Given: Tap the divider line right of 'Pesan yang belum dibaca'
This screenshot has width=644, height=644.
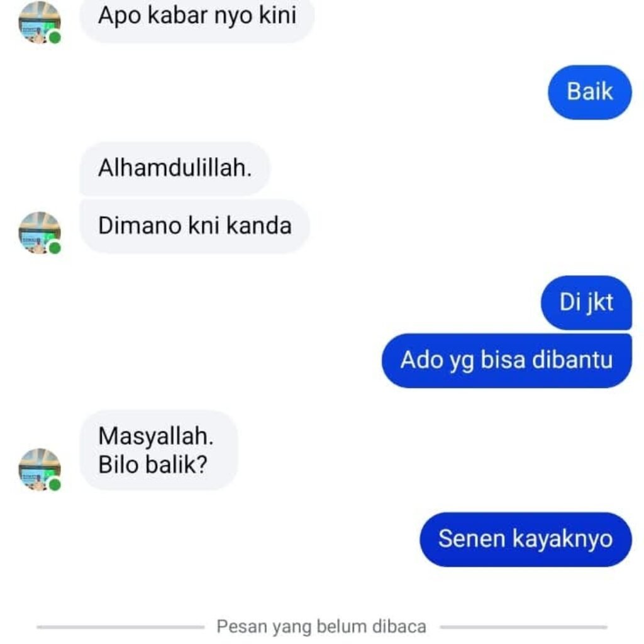Looking at the screenshot, I should pos(524,627).
